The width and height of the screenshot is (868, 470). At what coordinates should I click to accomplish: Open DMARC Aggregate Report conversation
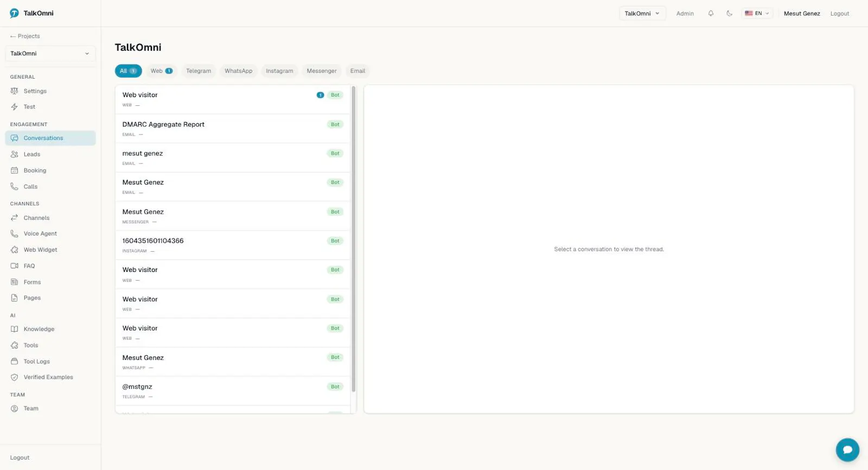click(x=233, y=129)
